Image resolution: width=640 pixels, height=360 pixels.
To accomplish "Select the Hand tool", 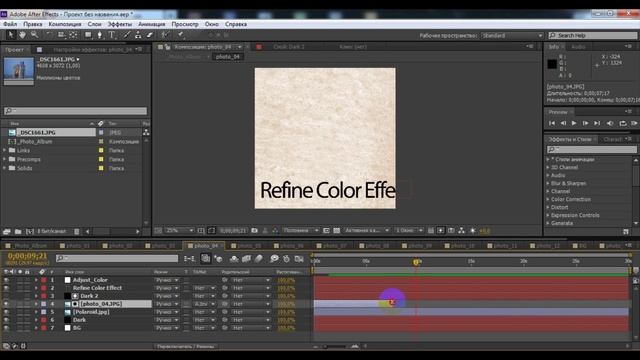I will (22, 35).
